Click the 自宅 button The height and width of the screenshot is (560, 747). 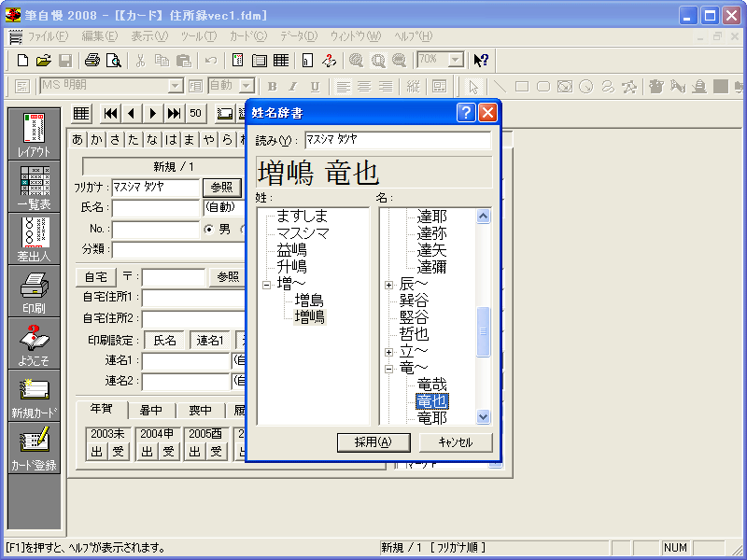coord(96,276)
